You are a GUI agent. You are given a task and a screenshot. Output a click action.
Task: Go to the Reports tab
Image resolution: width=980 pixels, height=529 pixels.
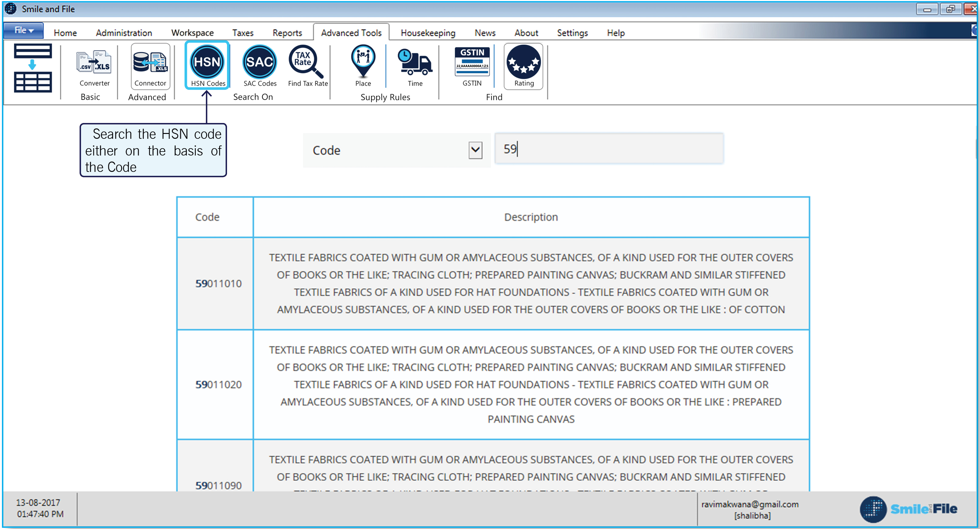[x=287, y=33]
